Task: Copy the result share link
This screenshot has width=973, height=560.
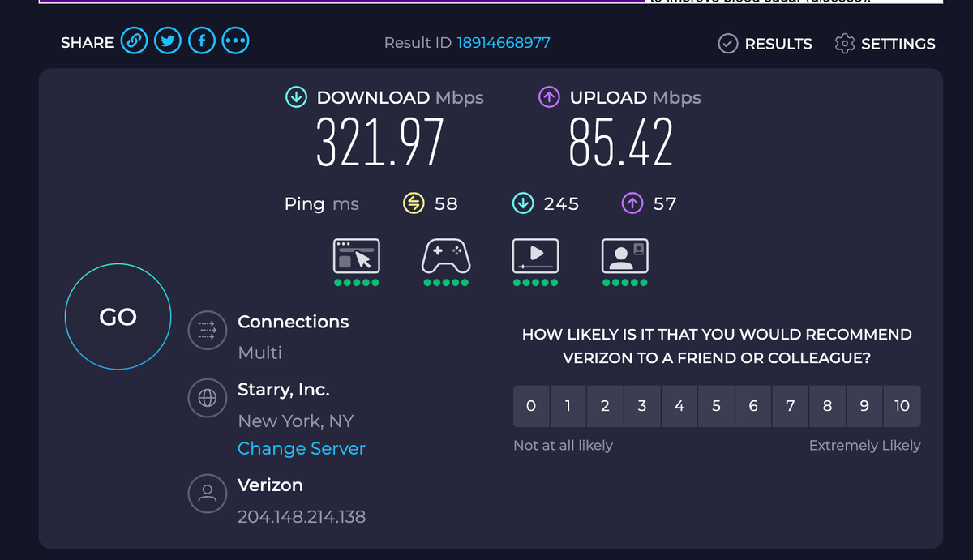Action: coord(134,41)
